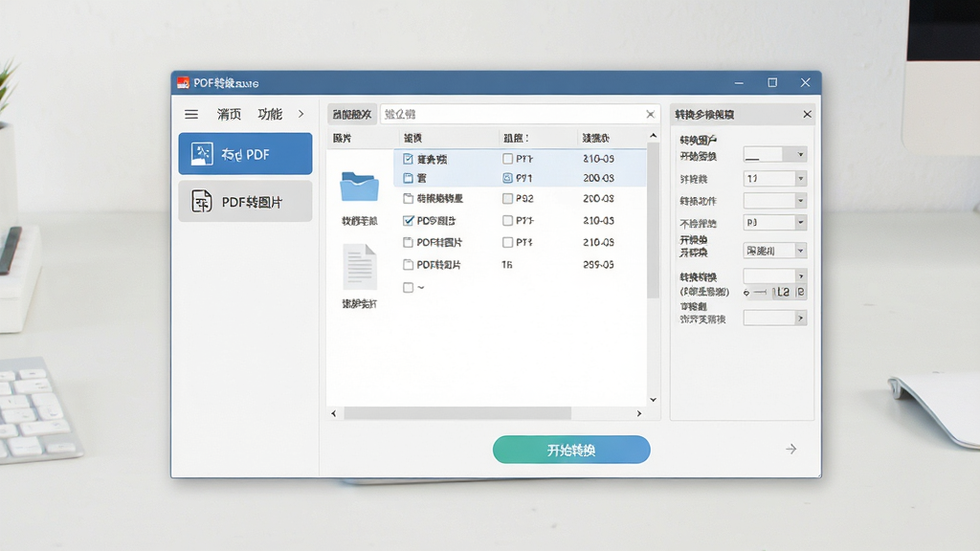The width and height of the screenshot is (980, 551).
Task: Open the 功能 menu
Action: pyautogui.click(x=270, y=115)
